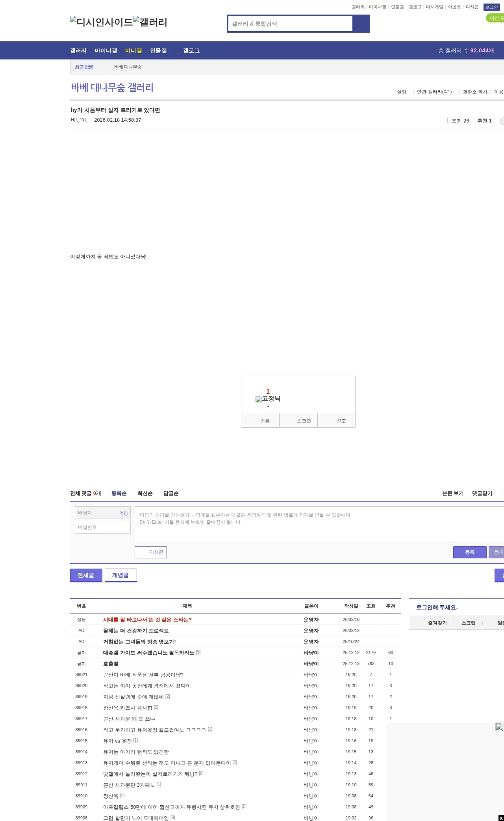Click the 갤러리 logo image beside 디시인사이드
This screenshot has height=821, width=504.
coord(150,22)
